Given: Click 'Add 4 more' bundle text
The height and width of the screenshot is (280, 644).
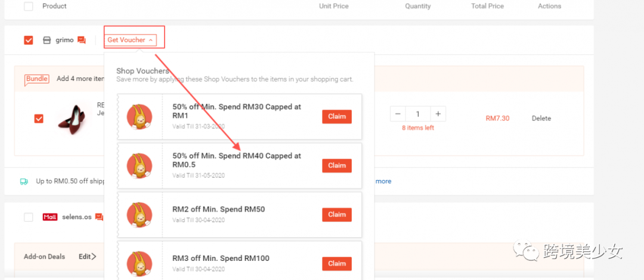Looking at the screenshot, I should (80, 79).
